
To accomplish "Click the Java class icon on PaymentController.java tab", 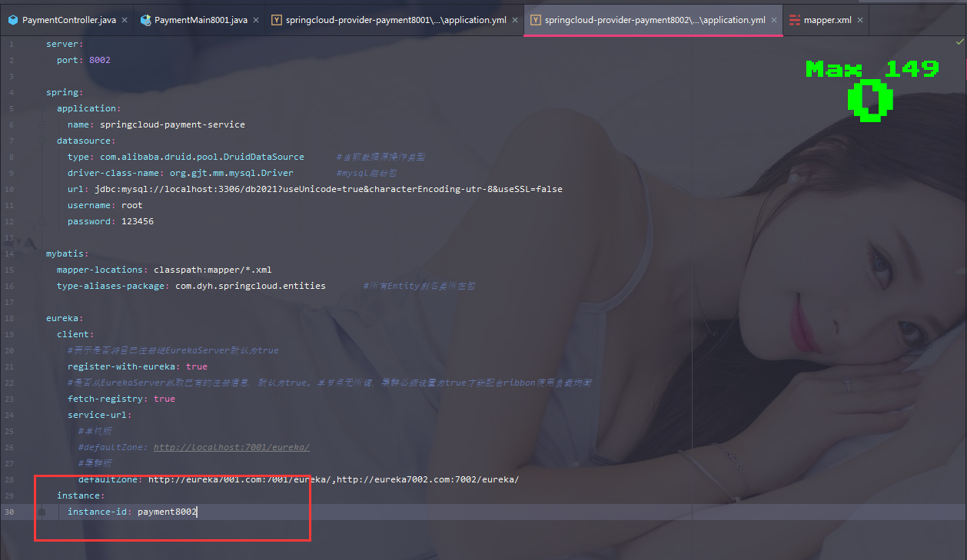I will pos(13,21).
